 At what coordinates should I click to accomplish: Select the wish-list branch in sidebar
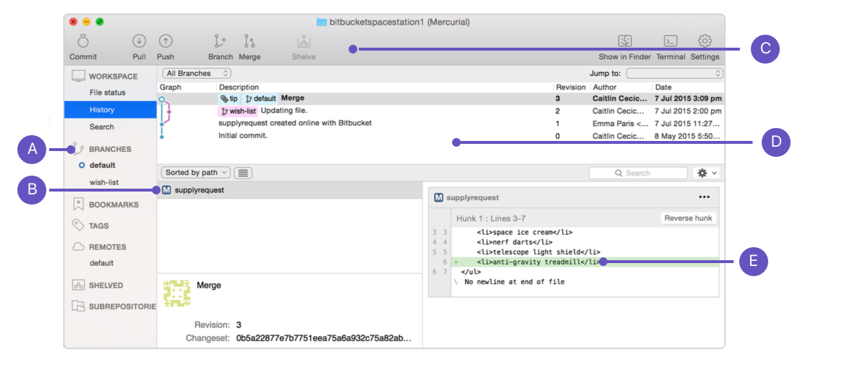point(104,183)
